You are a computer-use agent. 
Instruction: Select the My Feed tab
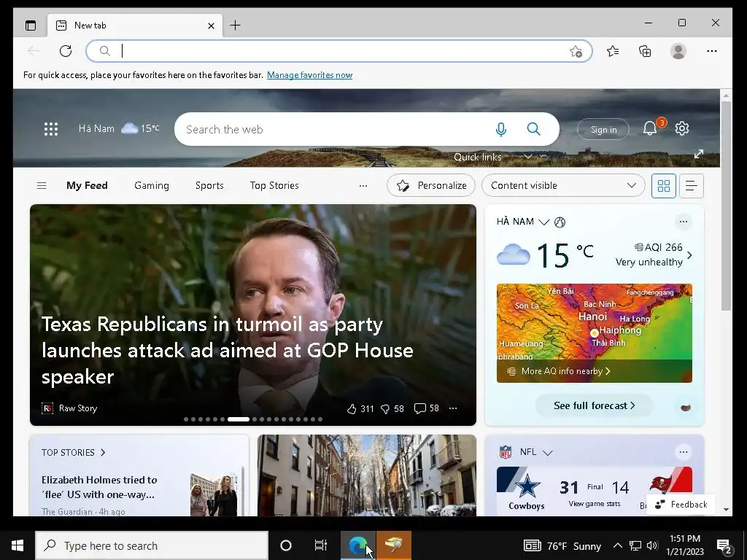pos(87,185)
